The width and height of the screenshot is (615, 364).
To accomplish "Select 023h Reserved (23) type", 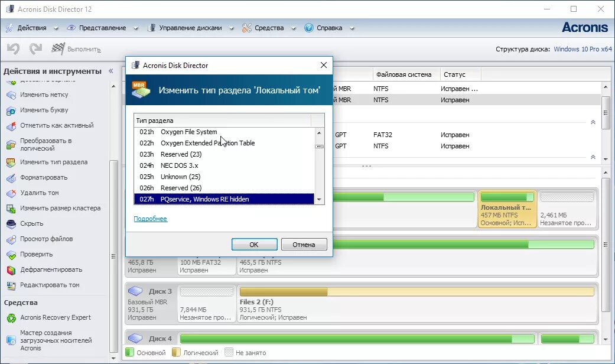I will tap(224, 154).
